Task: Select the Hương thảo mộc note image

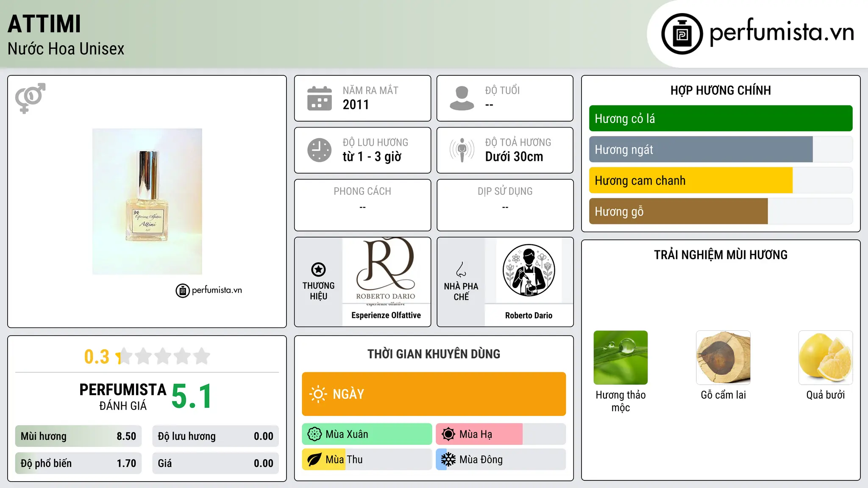Action: (620, 358)
